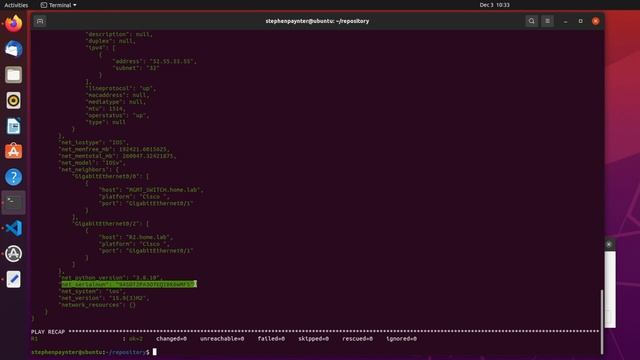Image resolution: width=640 pixels, height=360 pixels.
Task: Open the text editor dock icon
Action: 13,280
